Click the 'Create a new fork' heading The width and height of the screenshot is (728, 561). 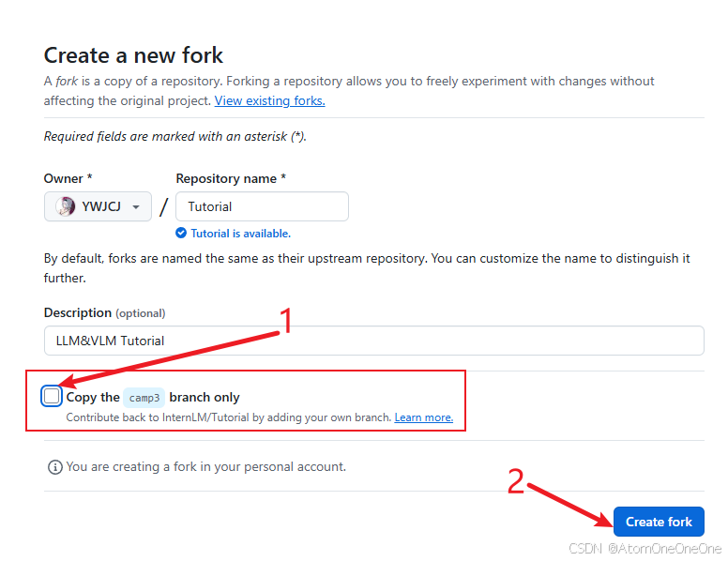[x=133, y=55]
